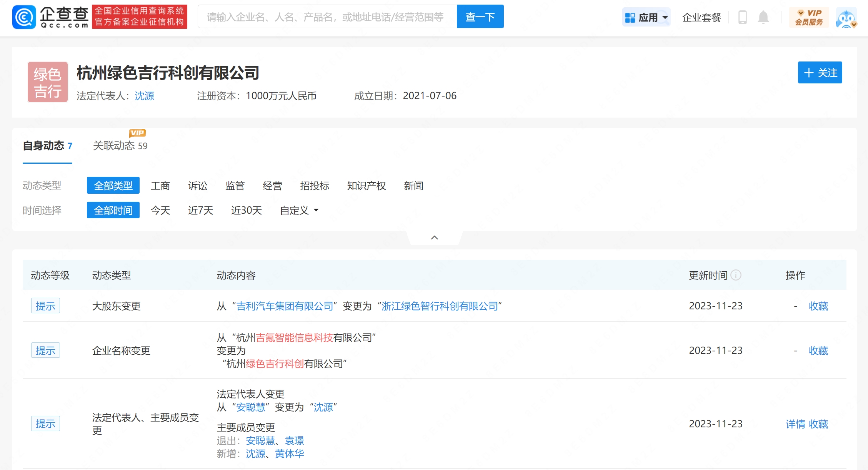Open 袁璟 in the 退出 list
Image resolution: width=868 pixels, height=470 pixels.
tap(294, 440)
